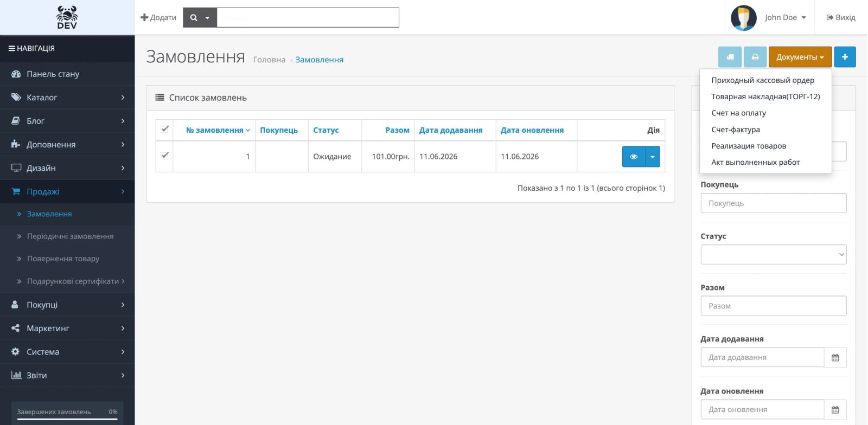
Task: Click the blue plus add-order button
Action: coord(845,57)
